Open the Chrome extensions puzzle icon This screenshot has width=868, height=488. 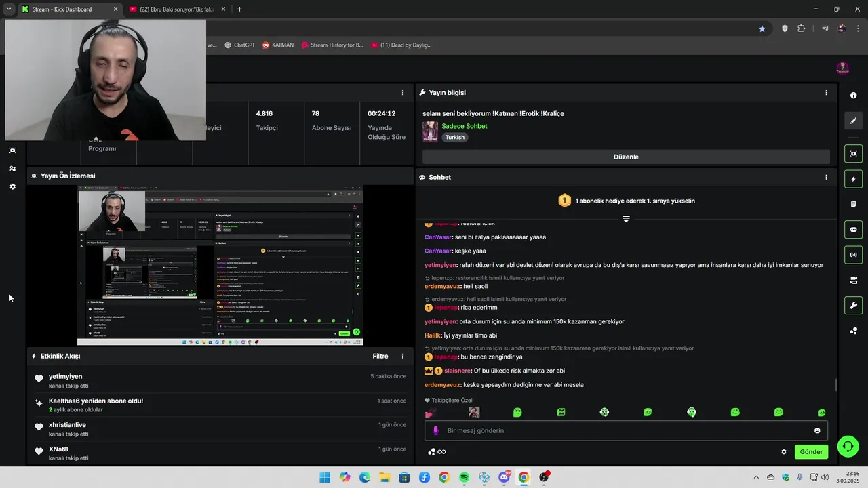802,28
